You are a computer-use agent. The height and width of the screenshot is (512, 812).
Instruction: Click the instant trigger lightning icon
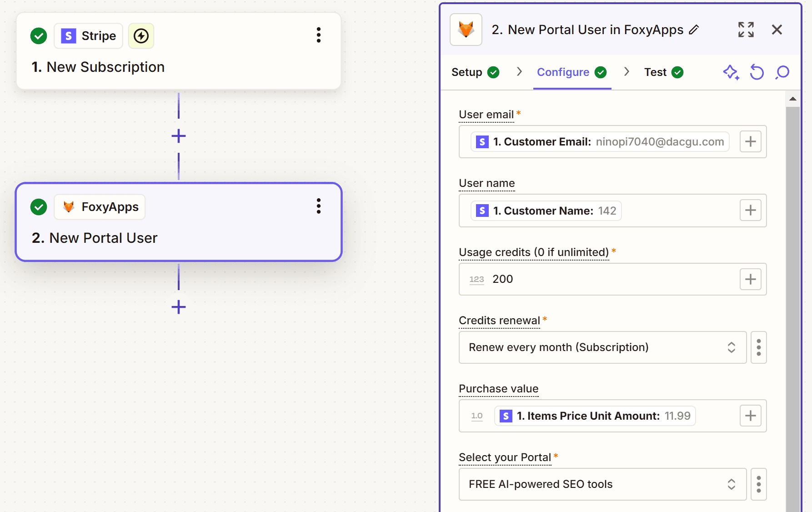click(x=141, y=36)
